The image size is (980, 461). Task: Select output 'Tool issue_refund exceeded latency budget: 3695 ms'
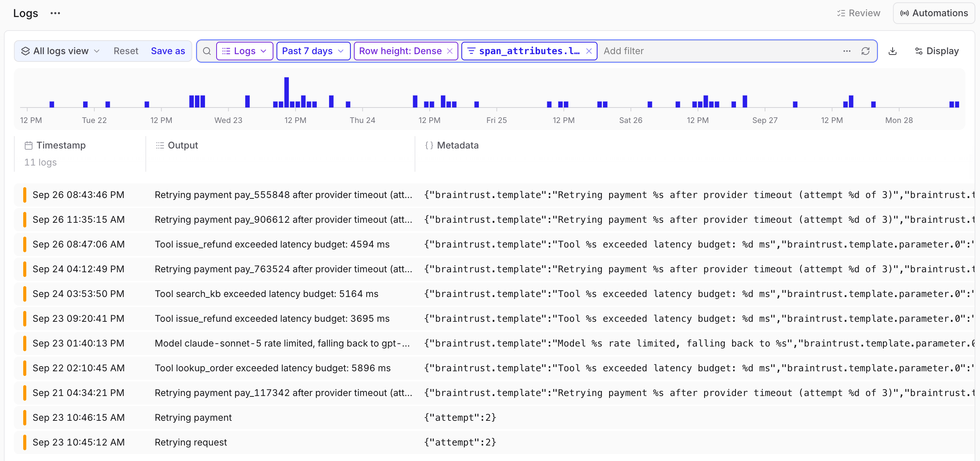click(x=272, y=319)
